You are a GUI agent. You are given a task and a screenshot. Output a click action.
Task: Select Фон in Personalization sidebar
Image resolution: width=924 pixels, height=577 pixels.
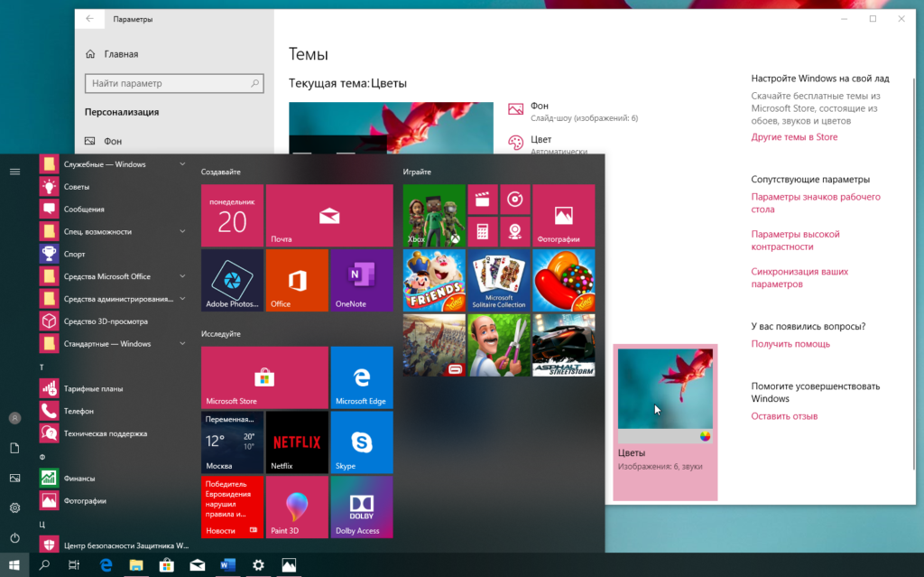[x=113, y=142]
